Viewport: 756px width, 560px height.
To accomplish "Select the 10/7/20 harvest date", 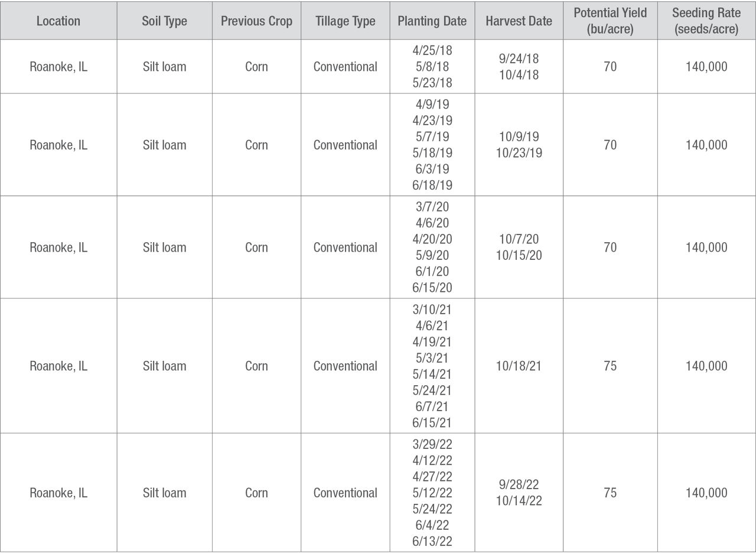I will 519,239.
